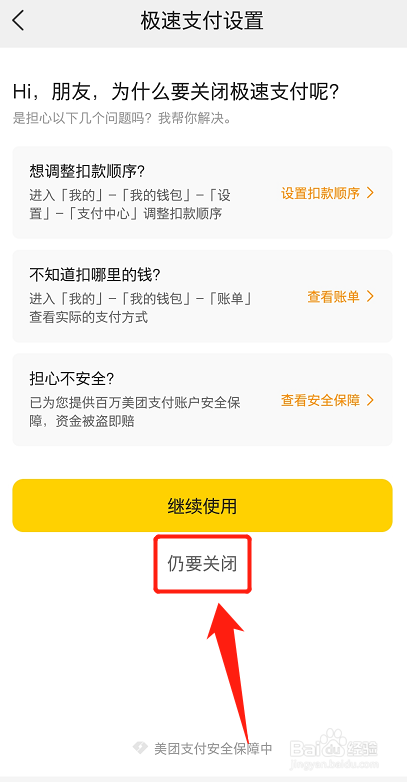
Task: Select the 想调整扣款顺序? card title
Action: point(87,171)
